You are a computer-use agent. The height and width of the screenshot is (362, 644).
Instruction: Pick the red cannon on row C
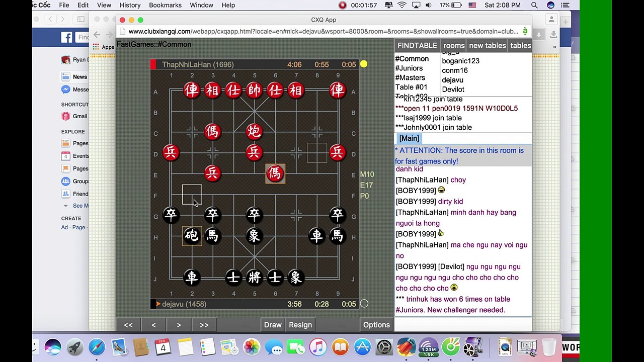click(254, 132)
